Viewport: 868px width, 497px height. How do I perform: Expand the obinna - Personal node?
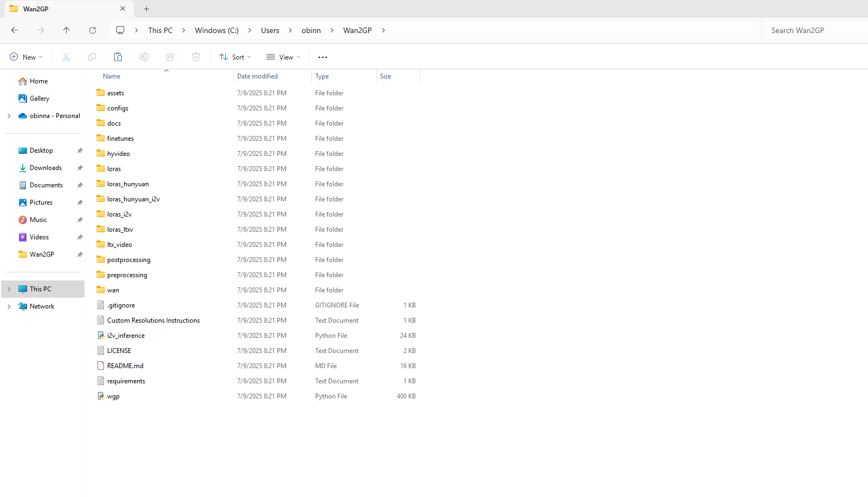[x=9, y=116]
